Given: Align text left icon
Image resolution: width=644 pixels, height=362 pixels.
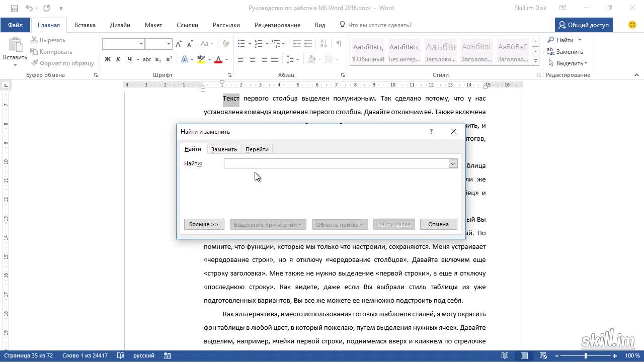Looking at the screenshot, I should click(x=242, y=59).
